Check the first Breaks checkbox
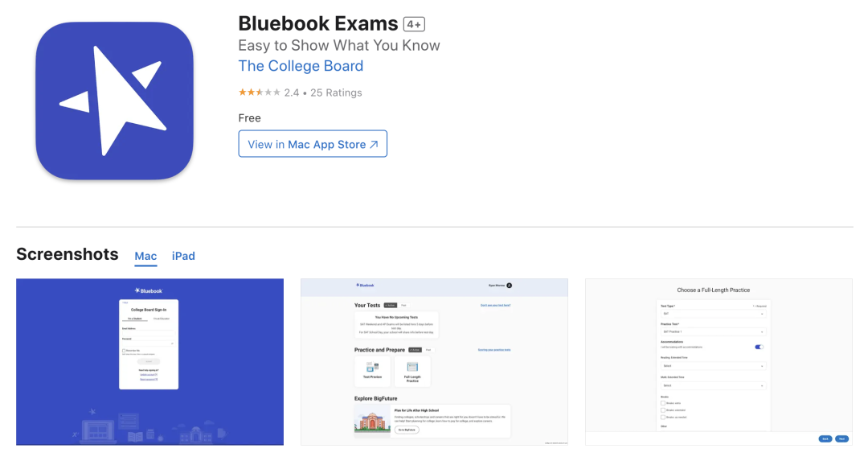This screenshot has height=465, width=868. [662, 403]
